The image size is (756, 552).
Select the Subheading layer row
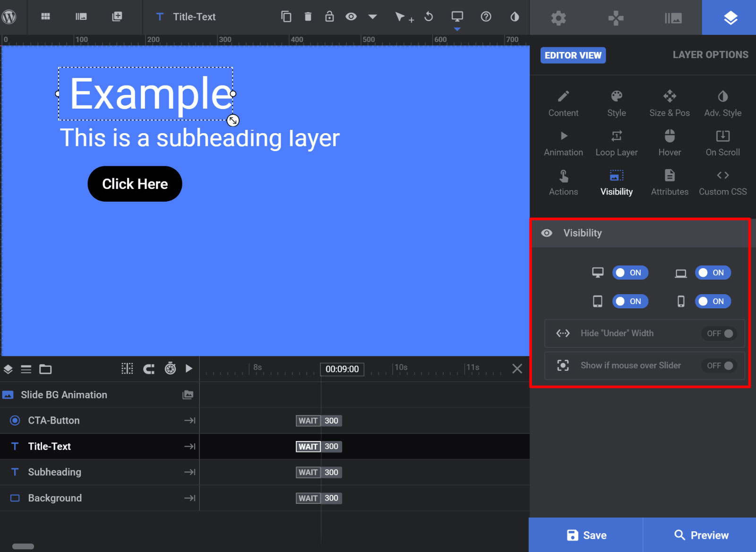(99, 472)
